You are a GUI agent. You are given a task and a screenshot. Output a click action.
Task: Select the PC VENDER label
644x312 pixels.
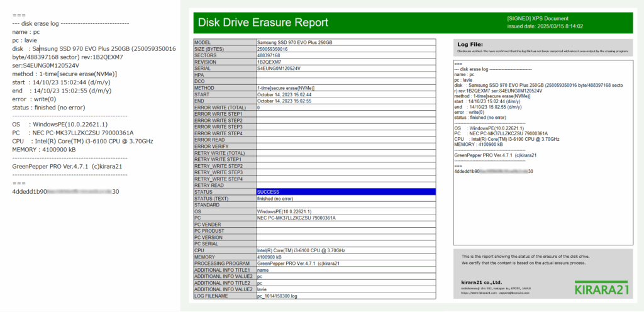click(x=225, y=225)
